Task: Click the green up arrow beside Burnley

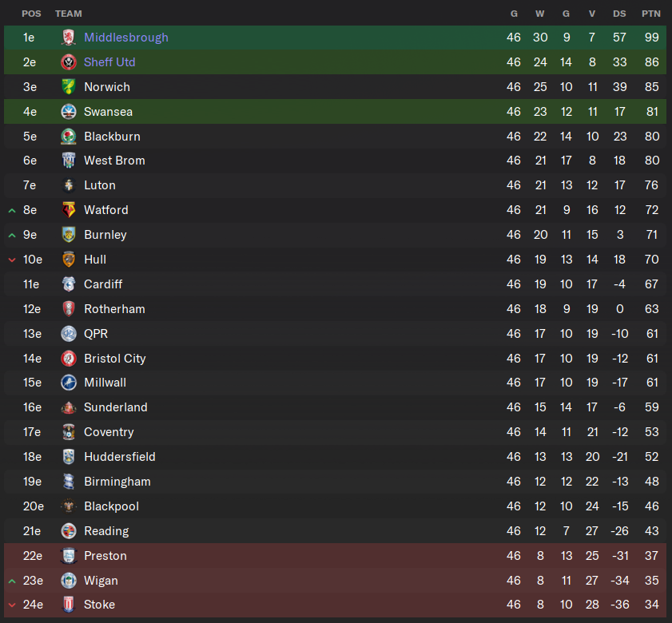Action: (12, 236)
